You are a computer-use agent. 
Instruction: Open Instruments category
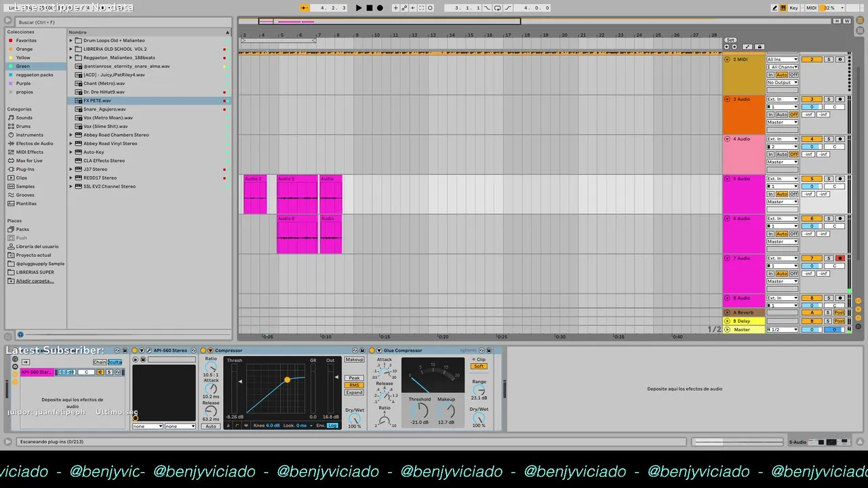coord(30,135)
